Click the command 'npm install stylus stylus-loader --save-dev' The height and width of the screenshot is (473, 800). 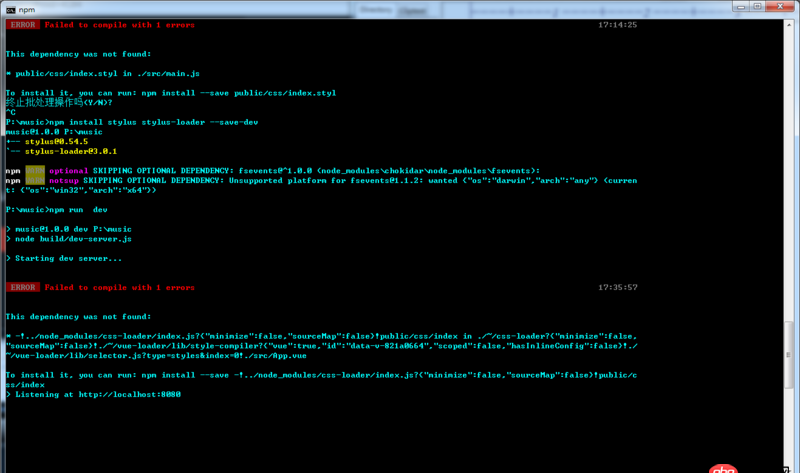tap(154, 122)
